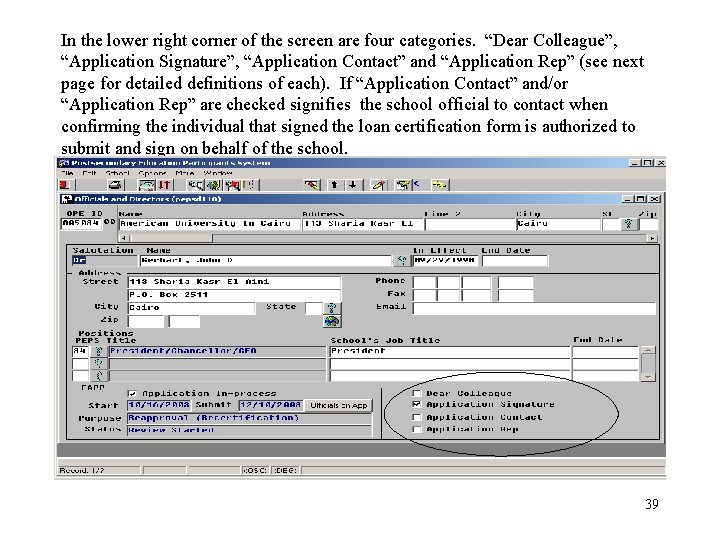Click EAPP Start date field

point(159,405)
